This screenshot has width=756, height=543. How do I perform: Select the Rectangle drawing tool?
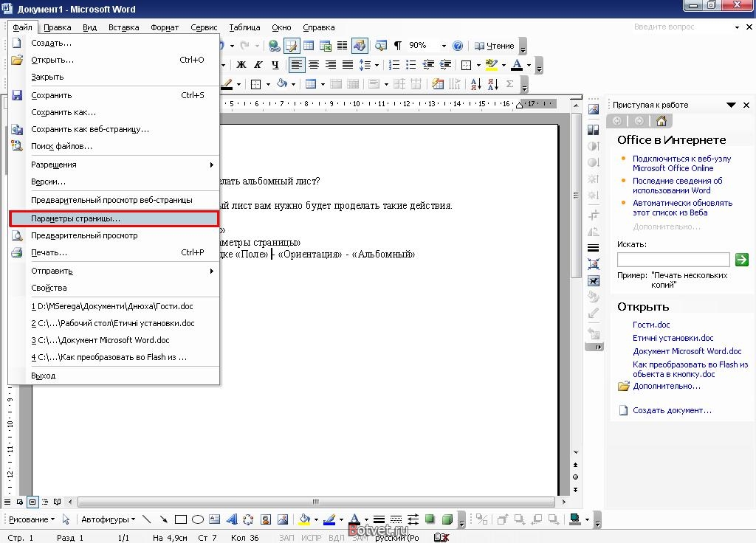[x=181, y=519]
